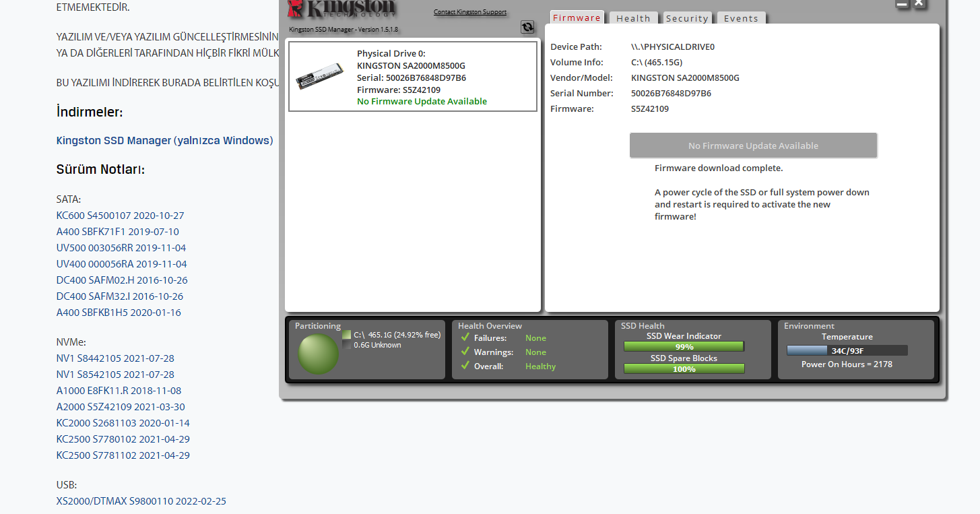Click the Serial Number value in the Firmware panel

pos(671,93)
